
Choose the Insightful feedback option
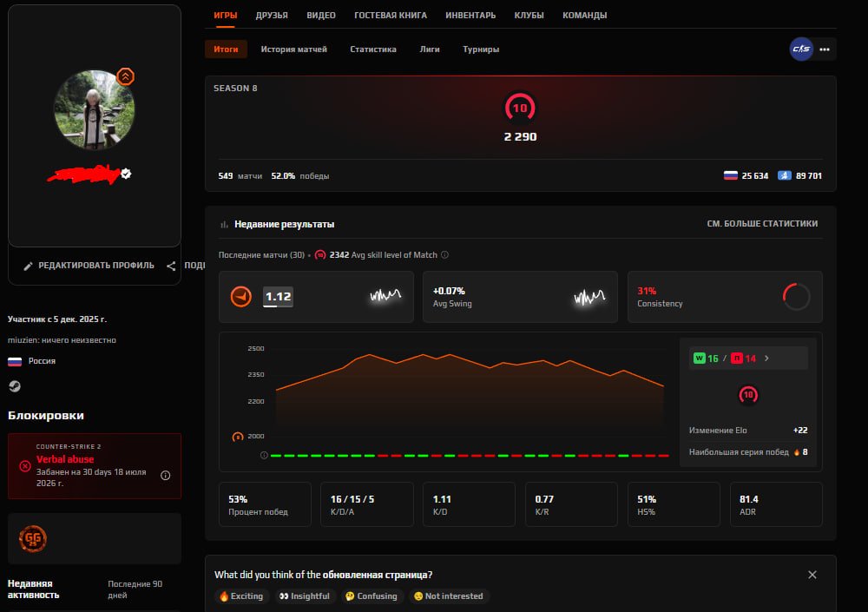coord(305,596)
